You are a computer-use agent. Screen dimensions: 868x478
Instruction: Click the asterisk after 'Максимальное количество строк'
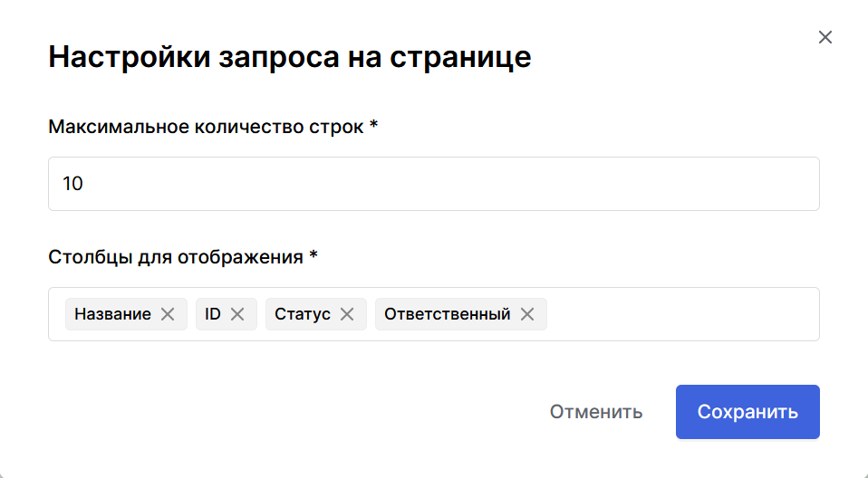[x=373, y=126]
